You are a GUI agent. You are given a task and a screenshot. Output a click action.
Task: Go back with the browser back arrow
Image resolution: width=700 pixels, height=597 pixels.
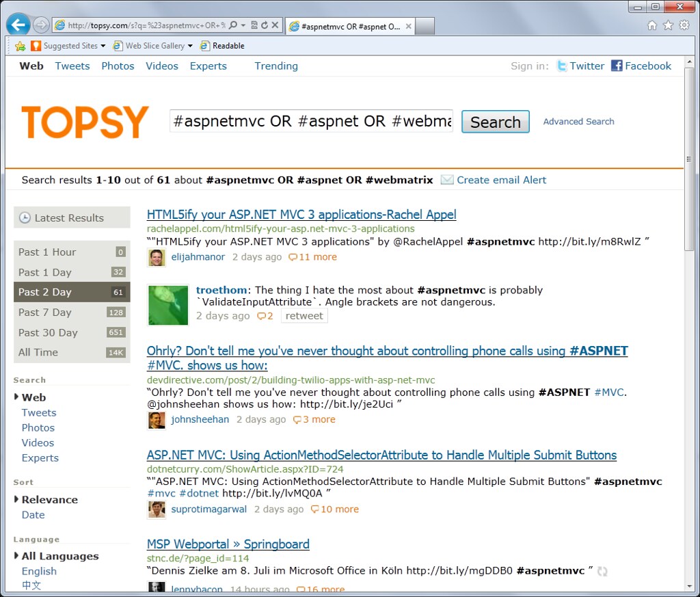pos(18,25)
